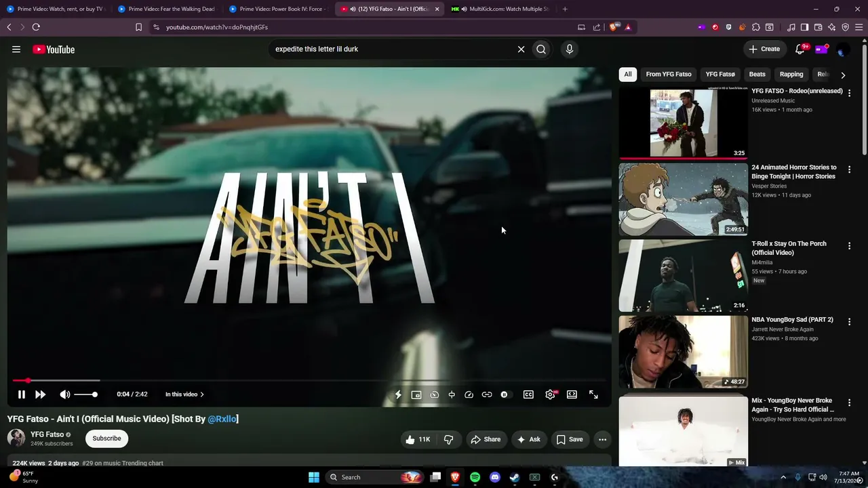
Task: Show more filter chips with the arrow
Action: pyautogui.click(x=843, y=75)
